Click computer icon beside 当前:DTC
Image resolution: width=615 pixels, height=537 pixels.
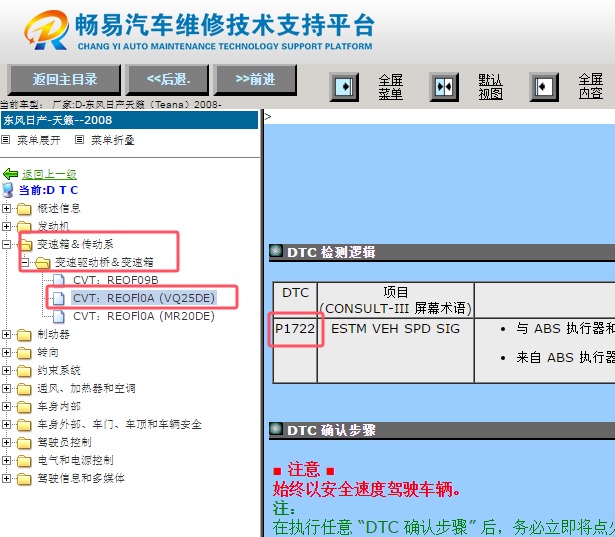click(8, 190)
